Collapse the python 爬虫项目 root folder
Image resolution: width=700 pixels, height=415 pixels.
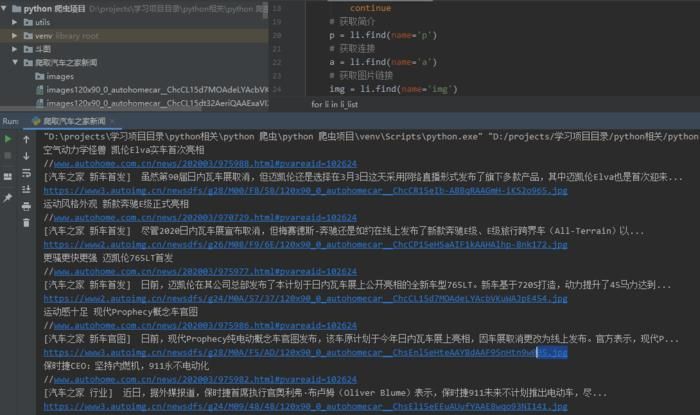tap(4, 8)
